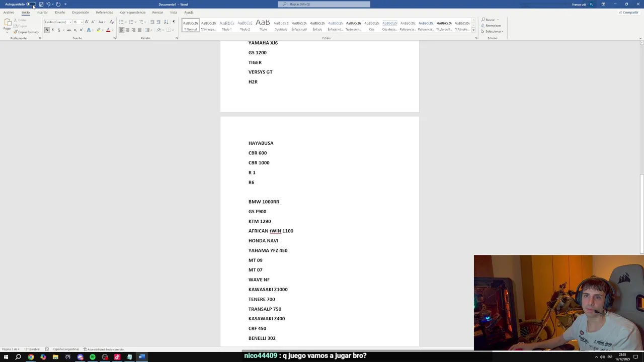Screen dimensions: 644x362
Task: Click the numbered list icon
Action: click(131, 22)
